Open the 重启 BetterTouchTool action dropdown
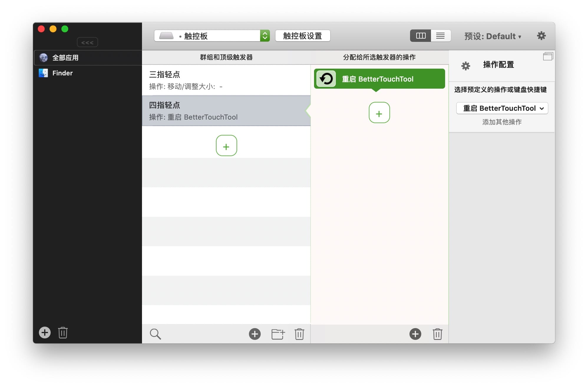 pyautogui.click(x=502, y=108)
